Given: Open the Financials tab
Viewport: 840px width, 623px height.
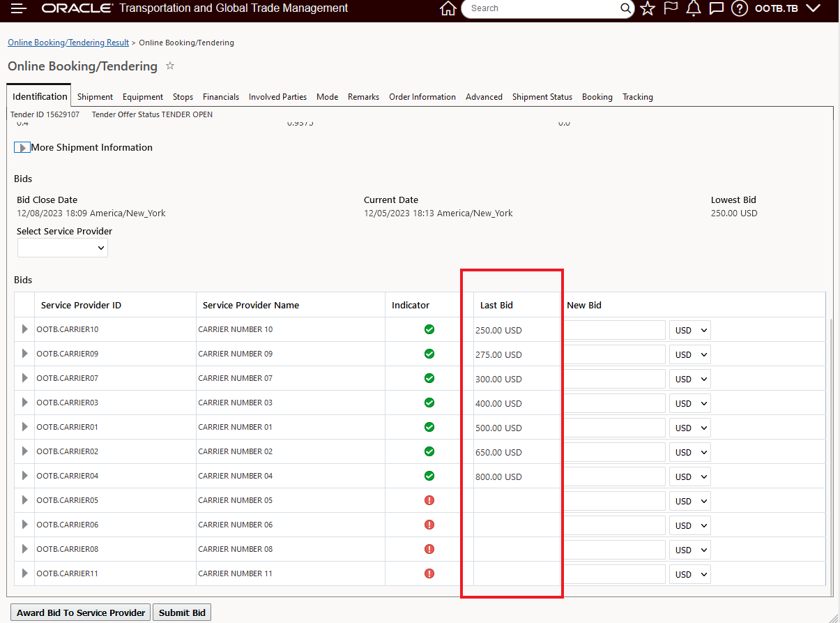Looking at the screenshot, I should click(x=221, y=97).
